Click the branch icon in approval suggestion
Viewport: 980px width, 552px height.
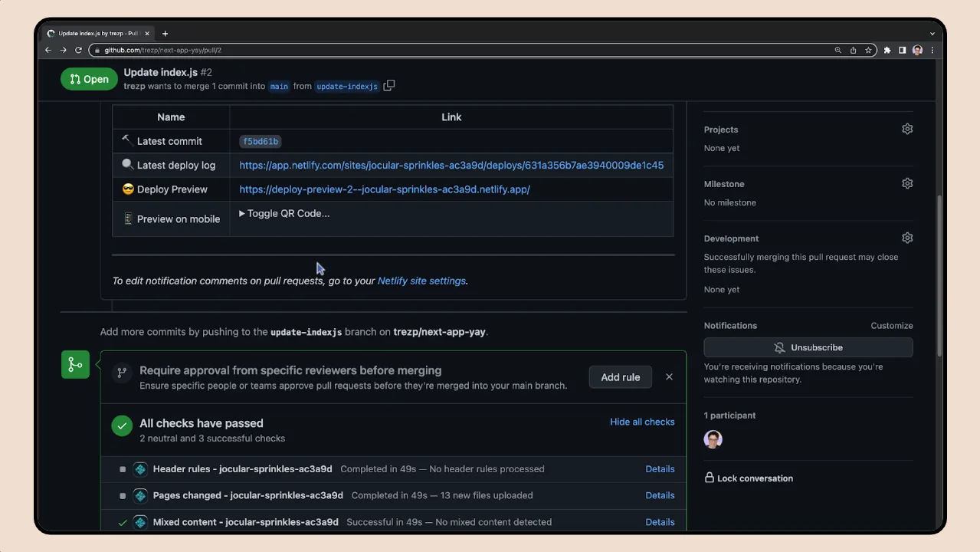[121, 373]
